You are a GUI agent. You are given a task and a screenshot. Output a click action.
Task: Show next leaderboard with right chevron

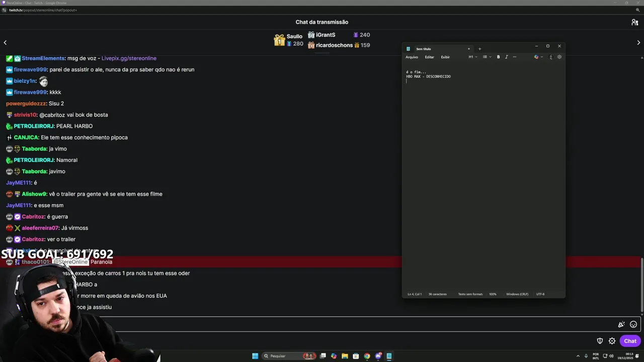[x=638, y=43]
